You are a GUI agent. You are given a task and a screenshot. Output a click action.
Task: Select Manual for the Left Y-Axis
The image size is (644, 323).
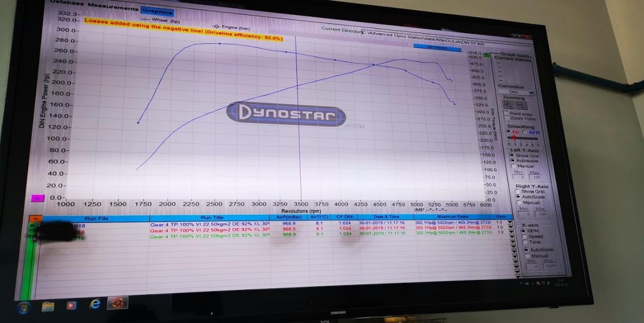[513, 166]
